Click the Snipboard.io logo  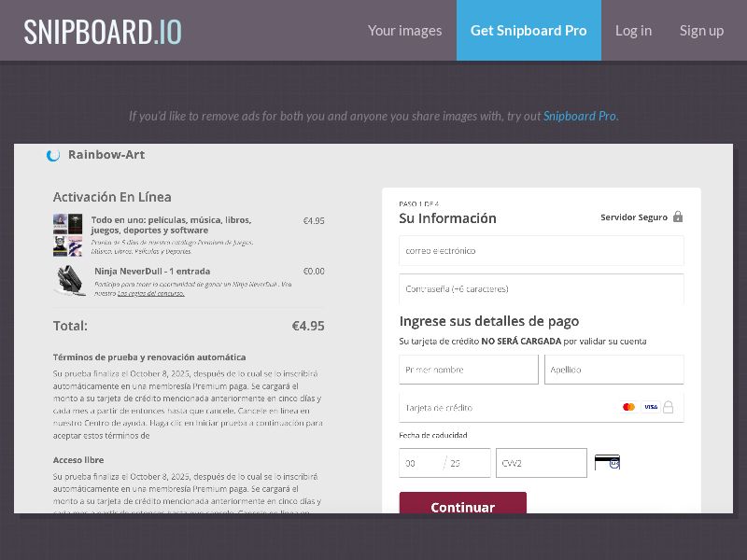[103, 31]
